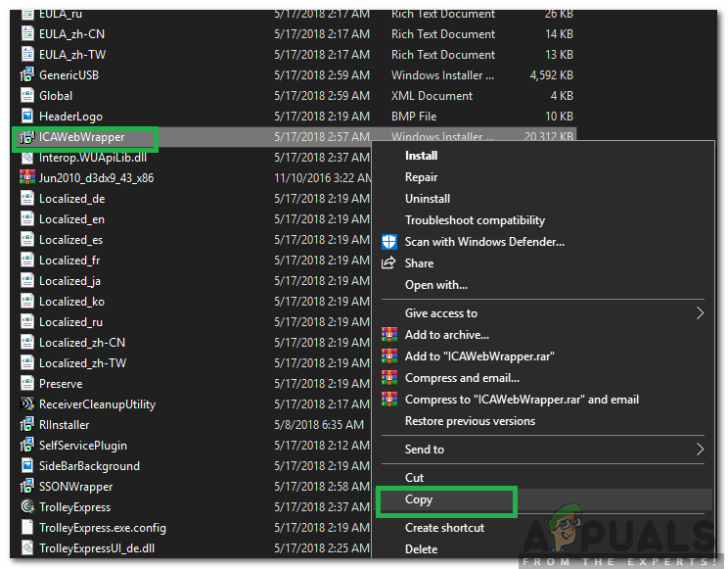The height and width of the screenshot is (569, 728).
Task: Click the EULA_zh-CN document icon
Action: click(x=27, y=34)
